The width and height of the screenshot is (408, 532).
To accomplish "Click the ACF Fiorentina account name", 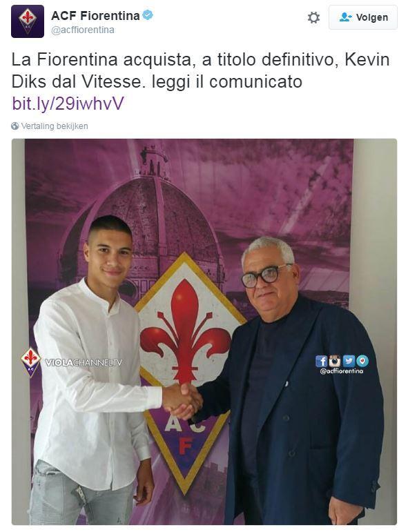I will click(x=95, y=16).
